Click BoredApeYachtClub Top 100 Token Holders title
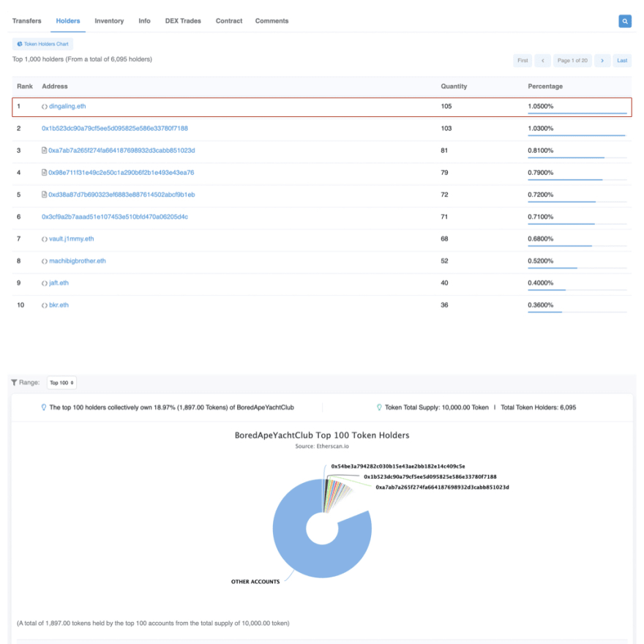 pos(322,435)
